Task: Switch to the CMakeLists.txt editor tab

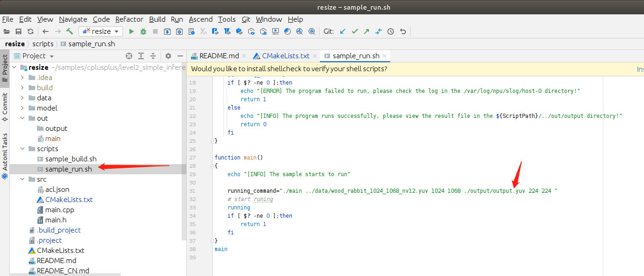Action: click(x=285, y=56)
